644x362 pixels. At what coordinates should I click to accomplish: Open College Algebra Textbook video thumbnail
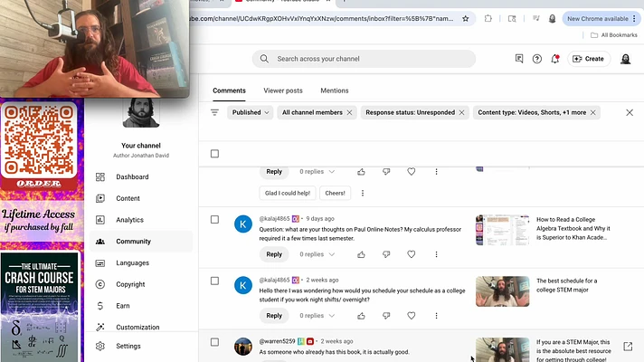pyautogui.click(x=502, y=230)
